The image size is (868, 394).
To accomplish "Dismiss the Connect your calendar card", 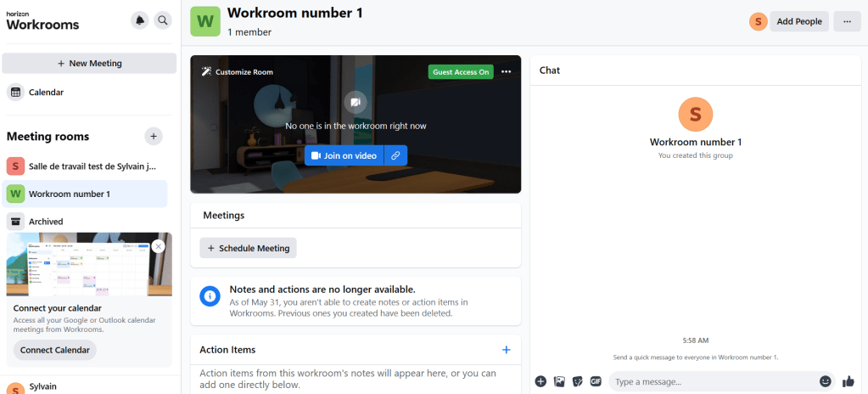I will pyautogui.click(x=159, y=245).
